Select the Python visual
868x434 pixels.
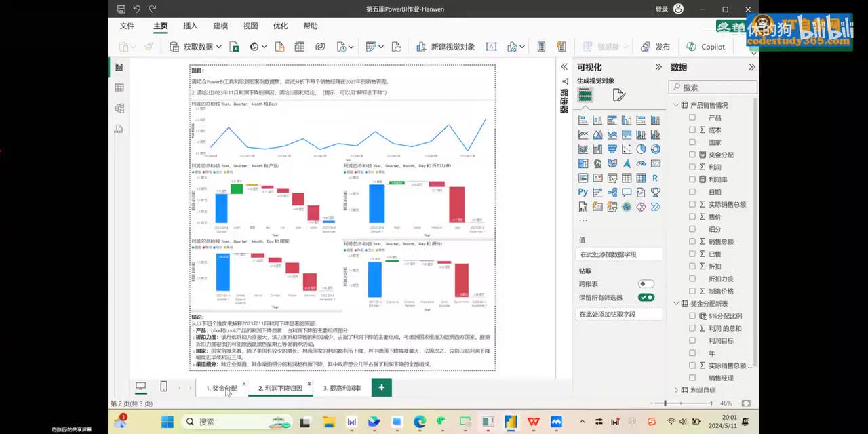point(583,192)
